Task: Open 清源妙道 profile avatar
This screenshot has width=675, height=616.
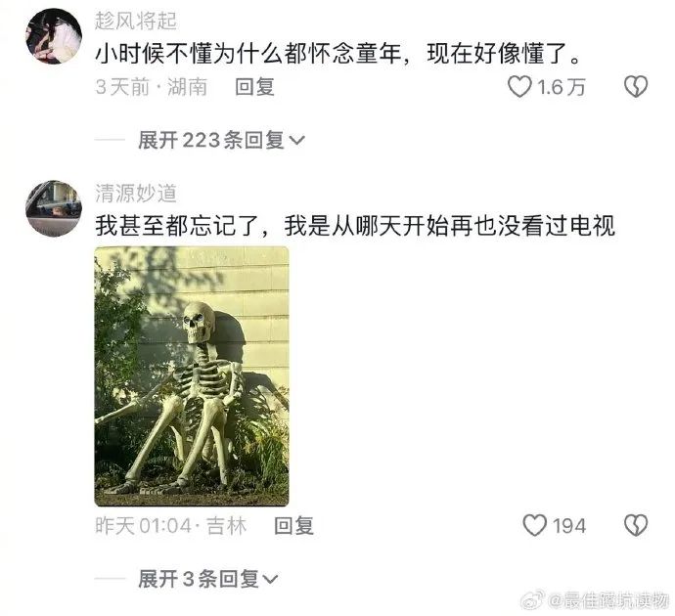Action: click(54, 208)
